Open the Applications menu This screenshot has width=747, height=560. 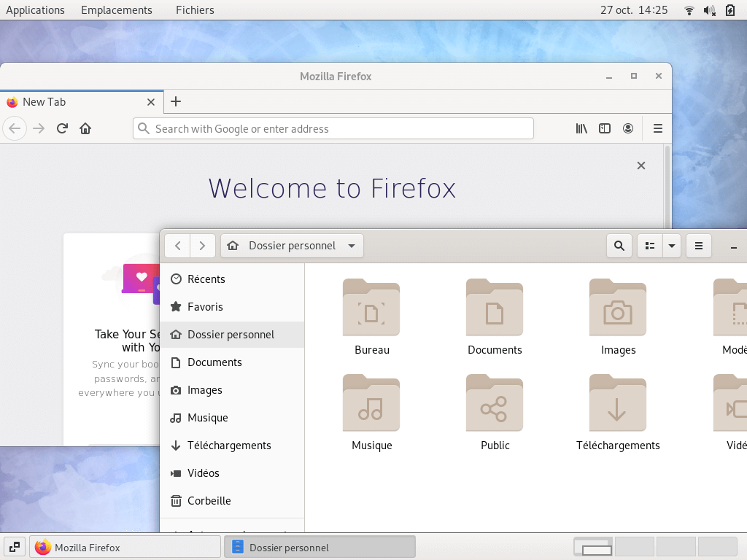coord(35,10)
